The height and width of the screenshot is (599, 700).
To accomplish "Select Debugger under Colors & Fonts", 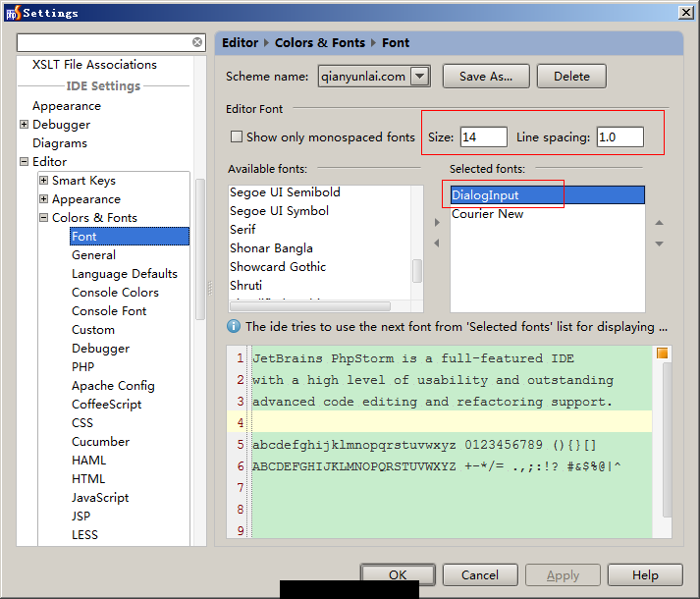I will [100, 349].
